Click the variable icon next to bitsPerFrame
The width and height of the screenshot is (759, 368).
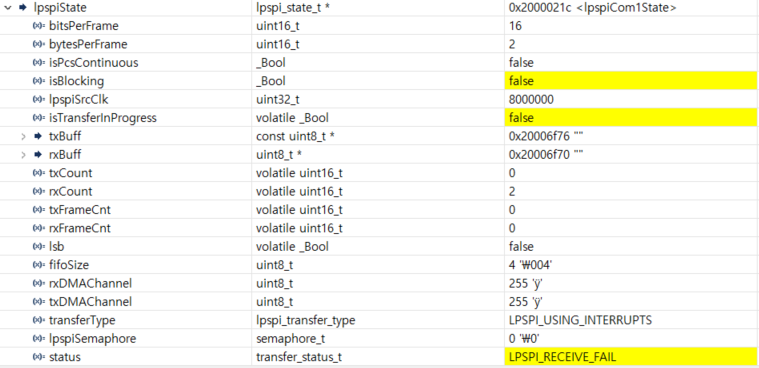click(39, 26)
